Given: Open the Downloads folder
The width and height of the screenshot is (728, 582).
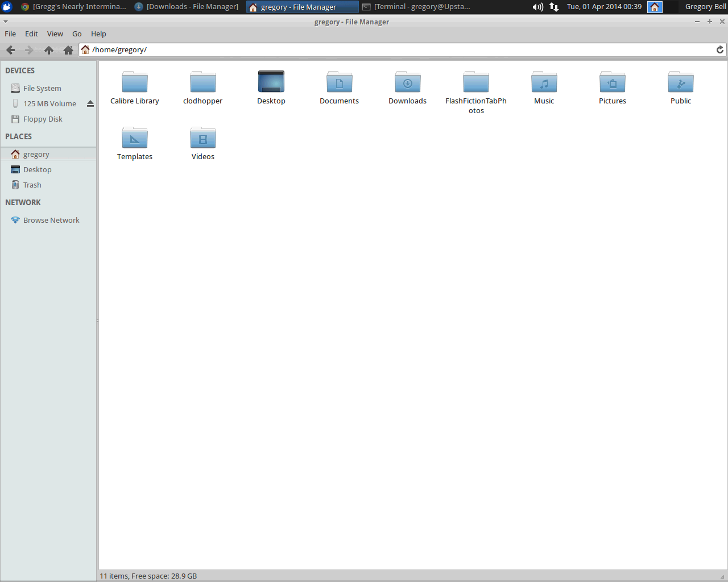Looking at the screenshot, I should pos(408,88).
